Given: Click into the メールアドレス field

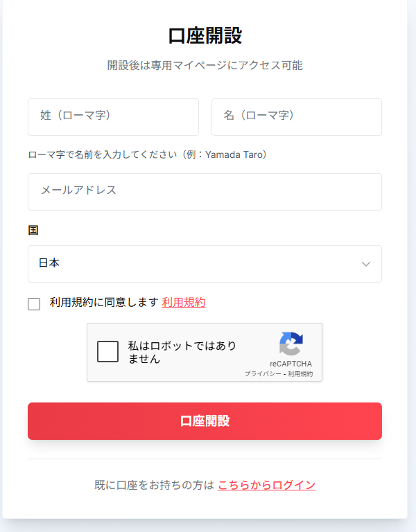Looking at the screenshot, I should click(205, 192).
